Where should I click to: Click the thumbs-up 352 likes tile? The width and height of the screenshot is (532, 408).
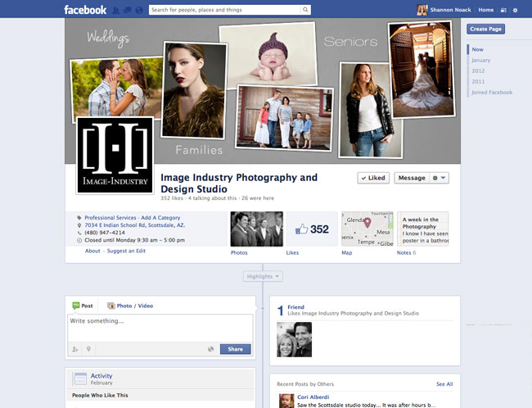[x=312, y=229]
